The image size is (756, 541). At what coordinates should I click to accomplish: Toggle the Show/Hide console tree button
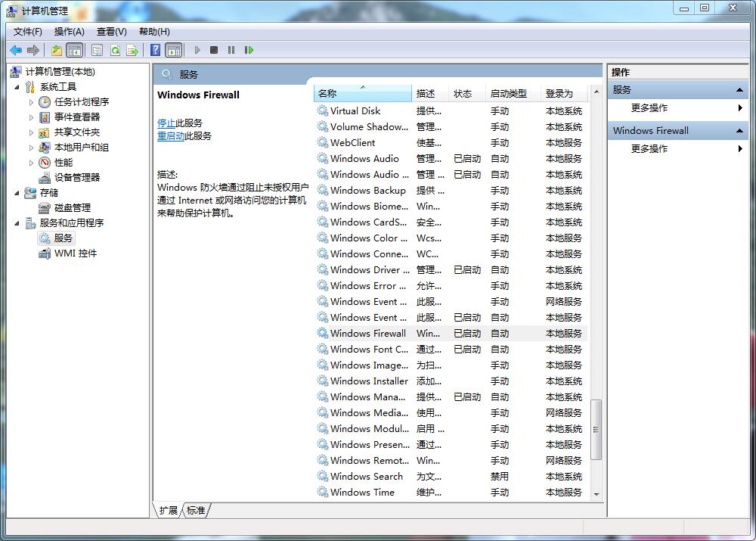tap(74, 50)
